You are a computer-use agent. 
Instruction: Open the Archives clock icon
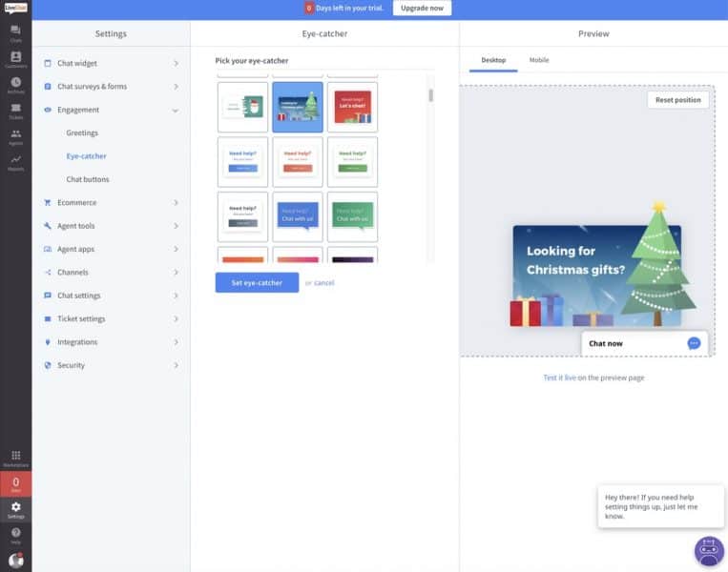coord(15,85)
